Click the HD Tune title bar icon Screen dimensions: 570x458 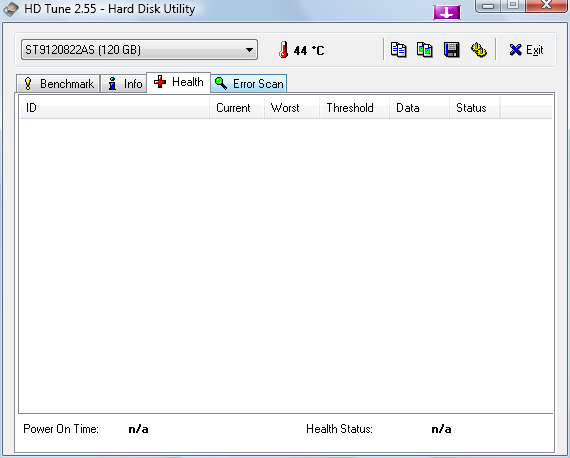(11, 9)
